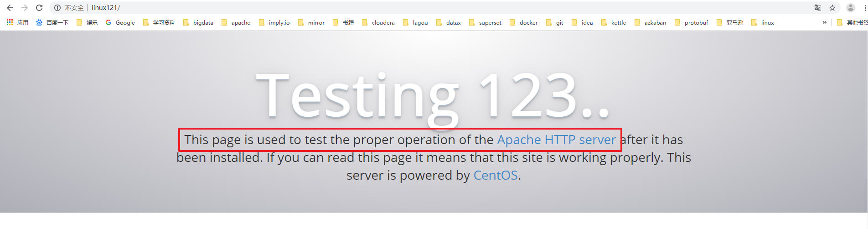
Task: Open the protobuf bookmark folder
Action: tap(691, 22)
